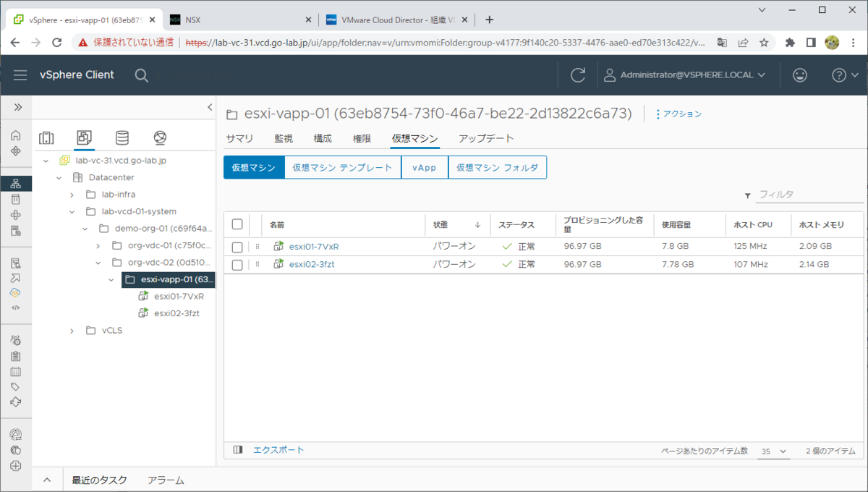Open the 監視 tab

tap(284, 138)
